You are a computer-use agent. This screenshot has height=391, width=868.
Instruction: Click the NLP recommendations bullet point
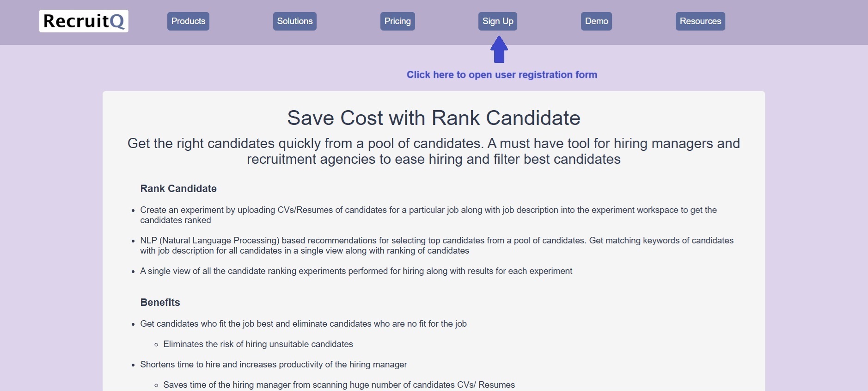point(436,245)
